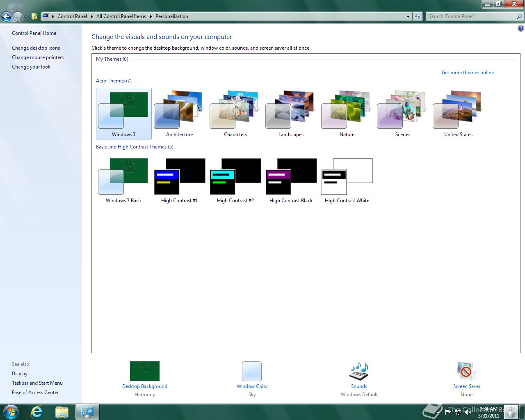Open Ease of Access Center link
Image resolution: width=525 pixels, height=420 pixels.
35,393
